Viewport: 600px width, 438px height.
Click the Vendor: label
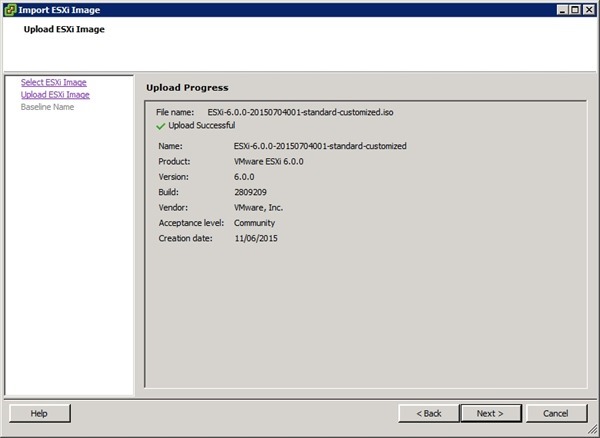pos(173,208)
